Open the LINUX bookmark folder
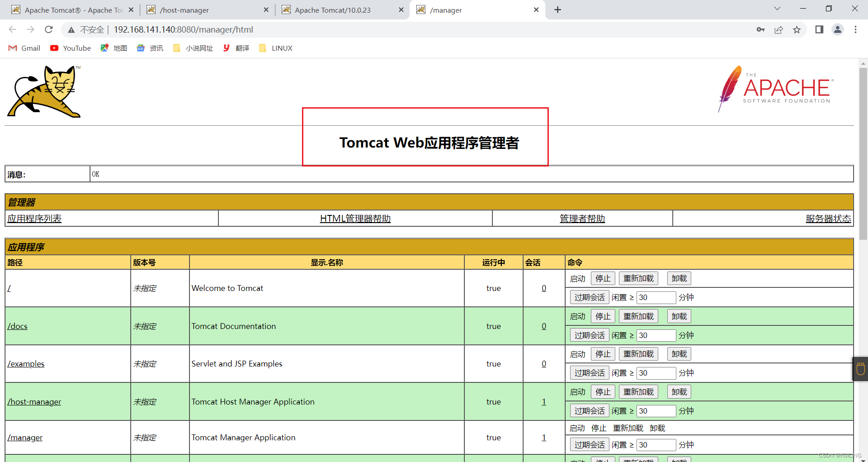This screenshot has width=868, height=462. (276, 48)
